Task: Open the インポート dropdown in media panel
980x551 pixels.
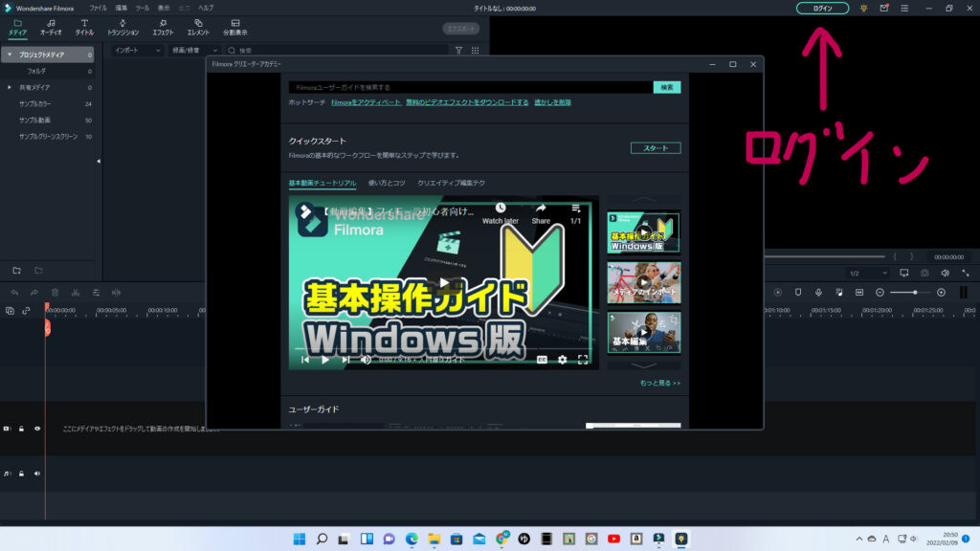Action: coord(137,50)
